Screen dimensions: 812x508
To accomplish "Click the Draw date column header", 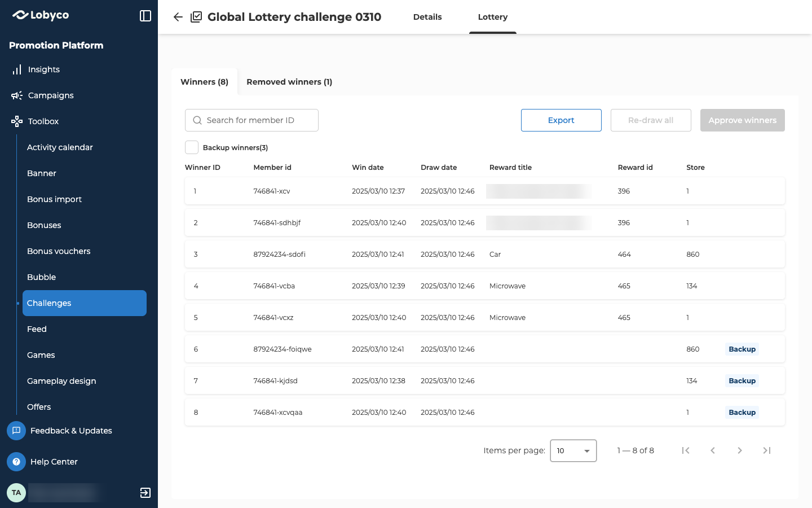I will (x=439, y=168).
